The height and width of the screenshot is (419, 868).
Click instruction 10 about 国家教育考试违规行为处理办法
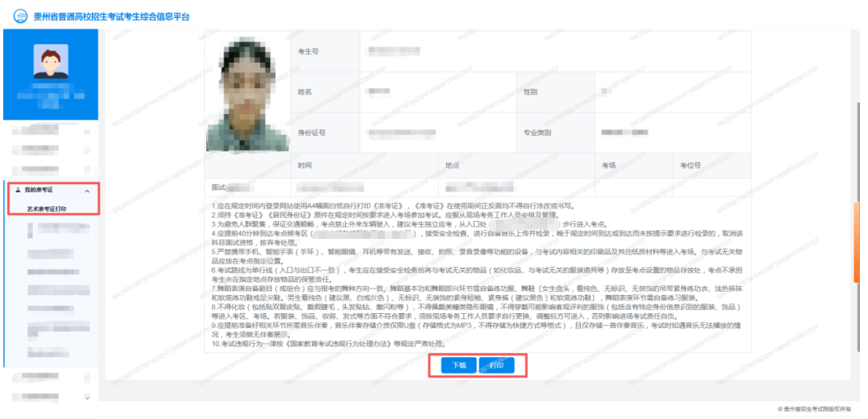pos(329,344)
